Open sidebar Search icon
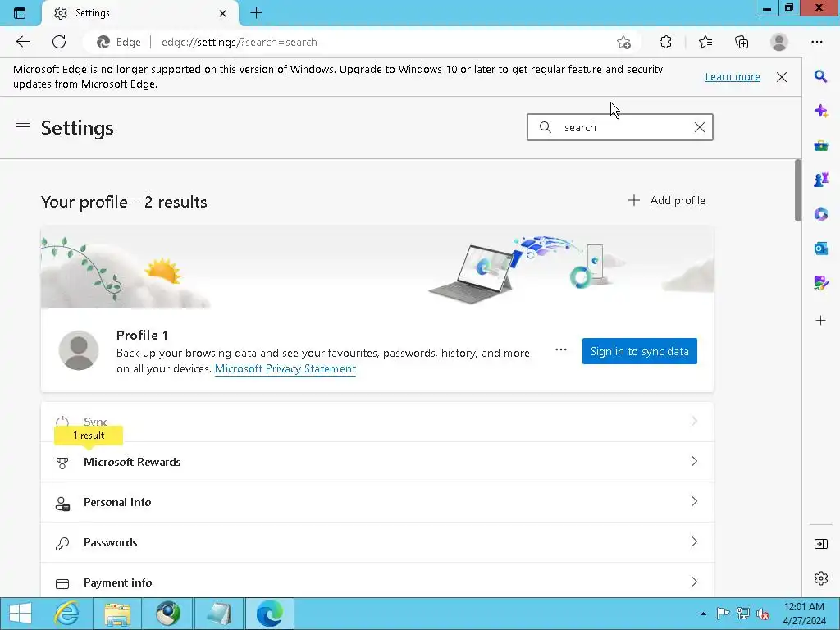Viewport: 840px width, 630px height. click(x=820, y=76)
